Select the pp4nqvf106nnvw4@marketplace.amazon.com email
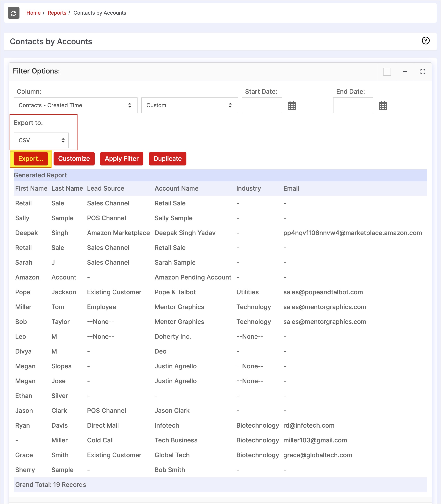 coord(352,233)
